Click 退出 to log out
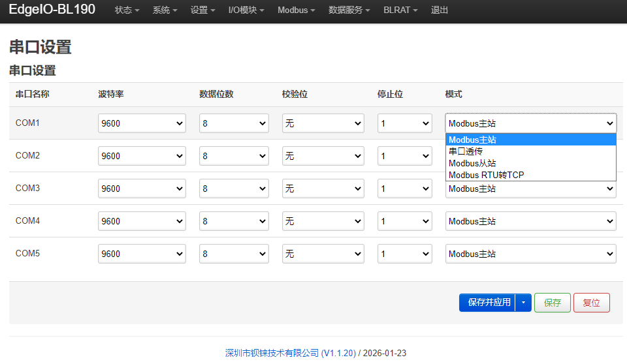Viewport: 627px width, 364px height. (x=439, y=10)
